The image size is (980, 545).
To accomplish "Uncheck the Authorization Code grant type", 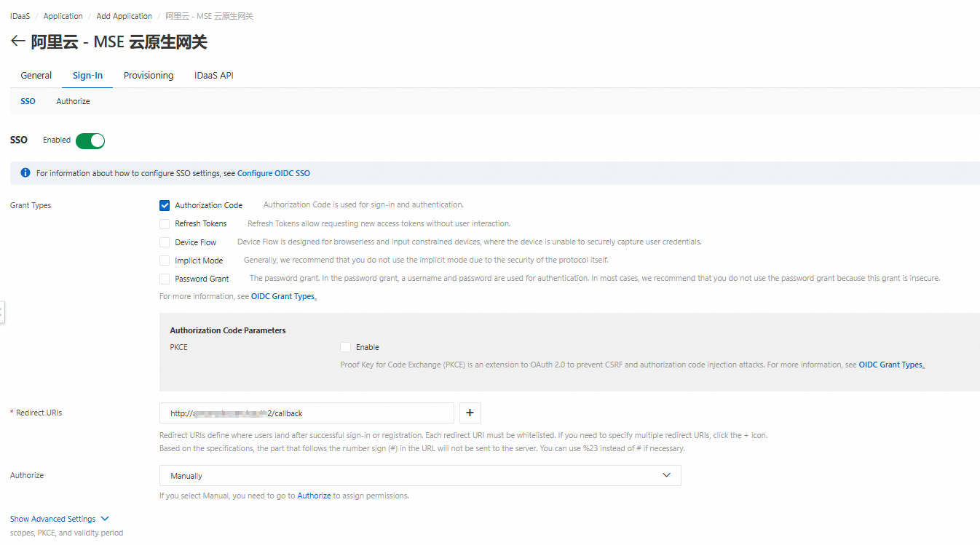I will 165,205.
